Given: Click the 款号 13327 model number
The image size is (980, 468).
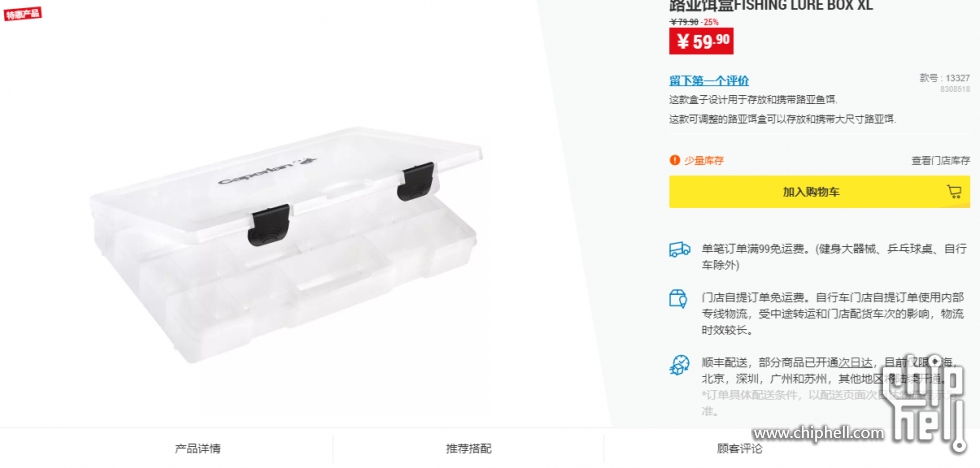Looking at the screenshot, I should click(944, 78).
